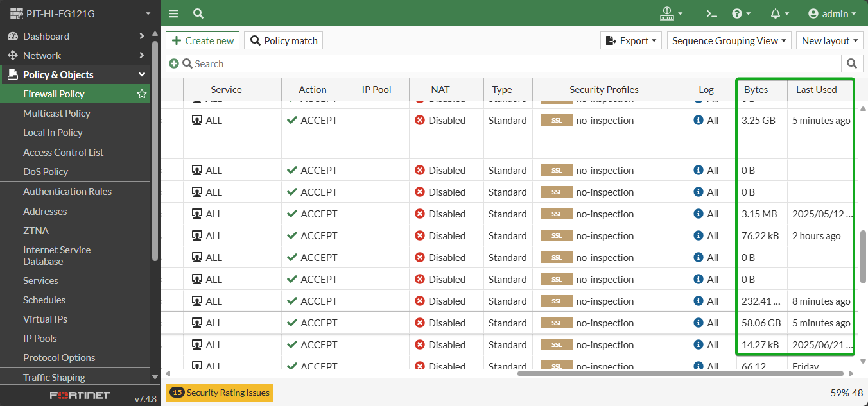Go to Virtual IPs
The width and height of the screenshot is (868, 406).
tap(45, 319)
